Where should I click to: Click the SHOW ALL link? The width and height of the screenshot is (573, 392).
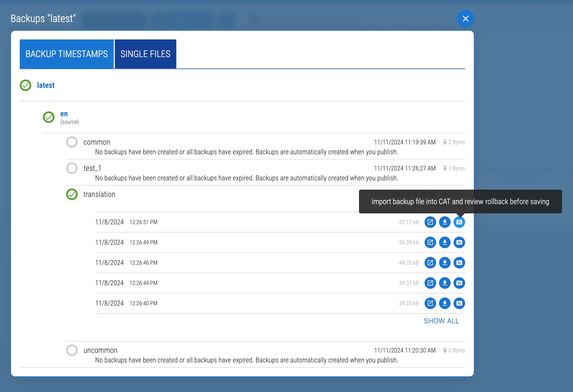coord(441,321)
